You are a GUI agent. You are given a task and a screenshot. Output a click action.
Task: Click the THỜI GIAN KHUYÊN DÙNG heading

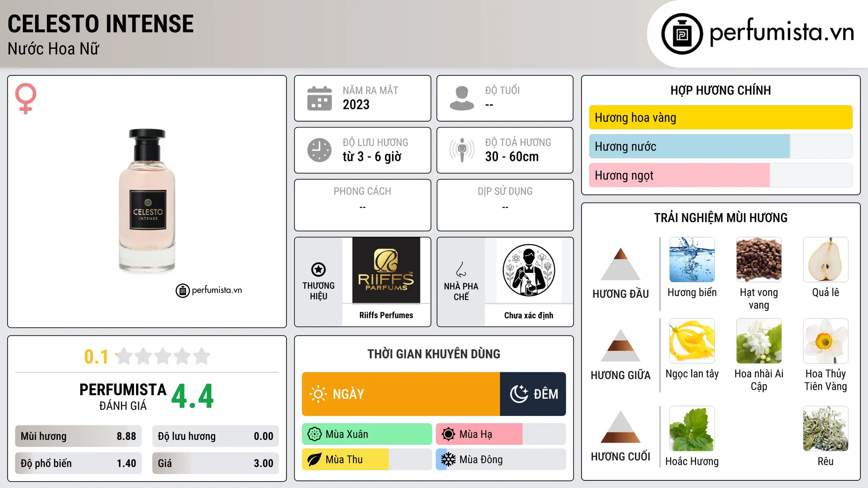coord(434,354)
